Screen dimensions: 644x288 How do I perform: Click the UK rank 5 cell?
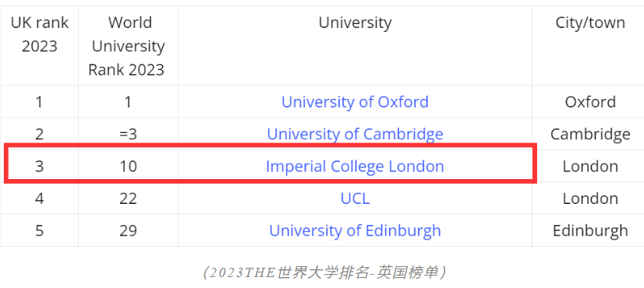40,230
